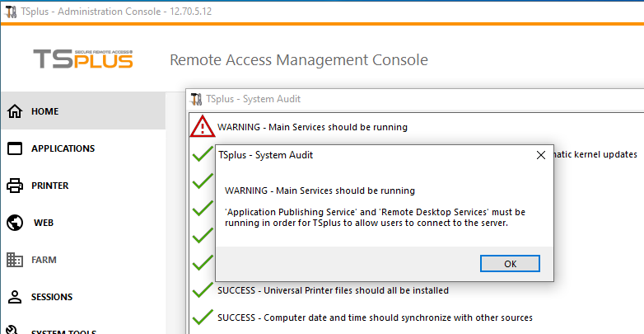
Task: Click the Printer icon in sidebar
Action: (14, 186)
